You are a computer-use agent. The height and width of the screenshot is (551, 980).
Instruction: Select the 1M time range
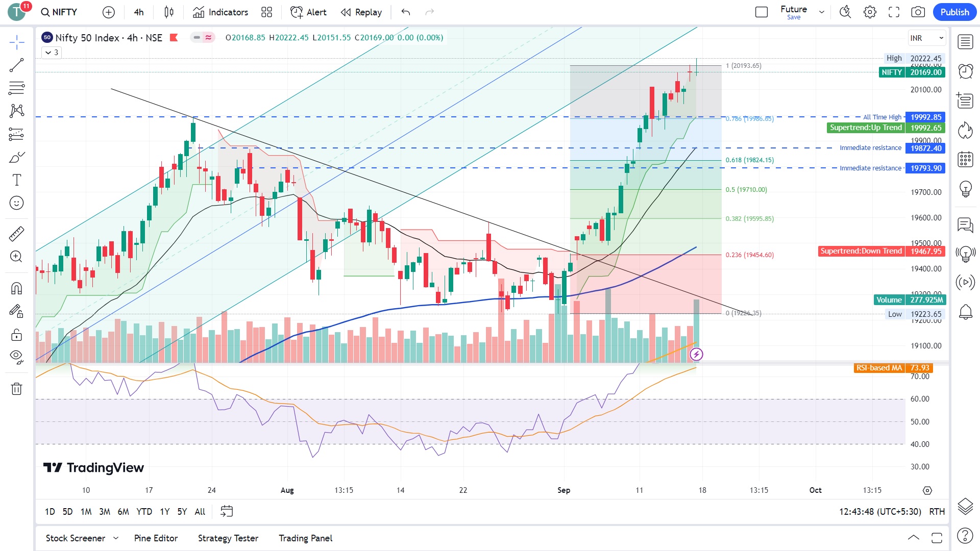click(86, 511)
